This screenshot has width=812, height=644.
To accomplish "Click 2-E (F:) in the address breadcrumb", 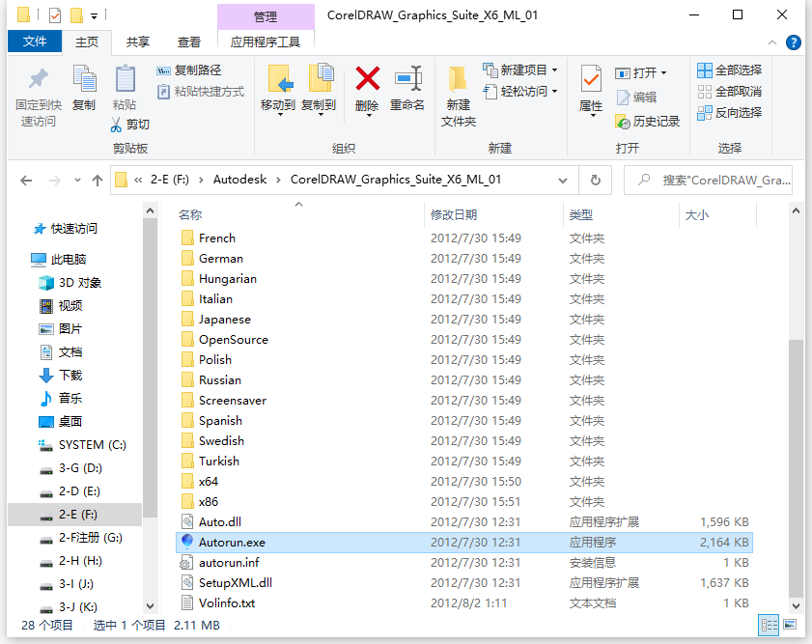I will [169, 180].
